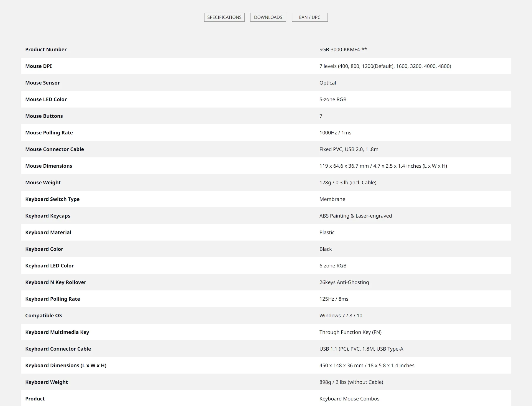532x406 pixels.
Task: Click the Mouse Sensor Optical value
Action: [x=328, y=83]
